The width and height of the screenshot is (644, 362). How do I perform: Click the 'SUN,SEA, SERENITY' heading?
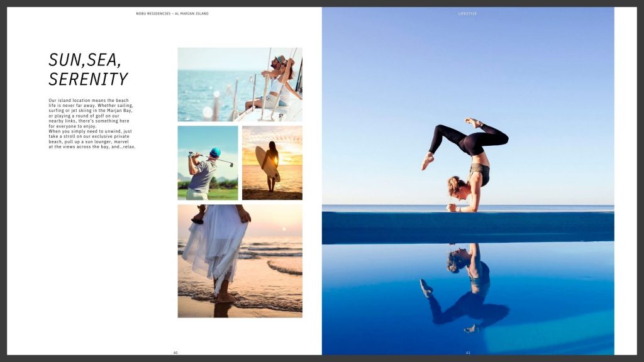(x=88, y=69)
